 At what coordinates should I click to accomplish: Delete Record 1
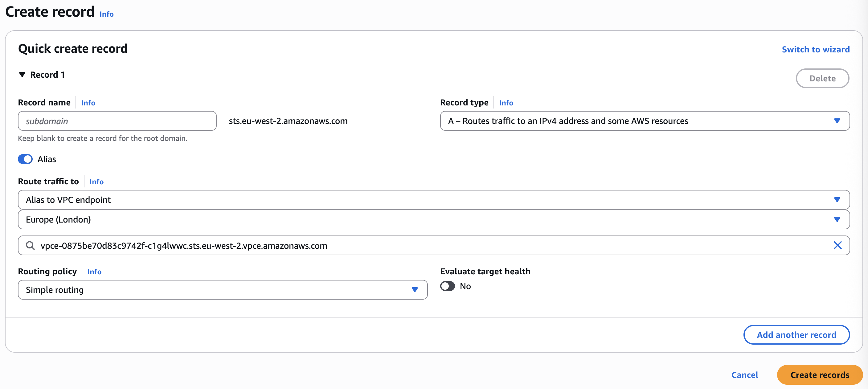pyautogui.click(x=822, y=79)
